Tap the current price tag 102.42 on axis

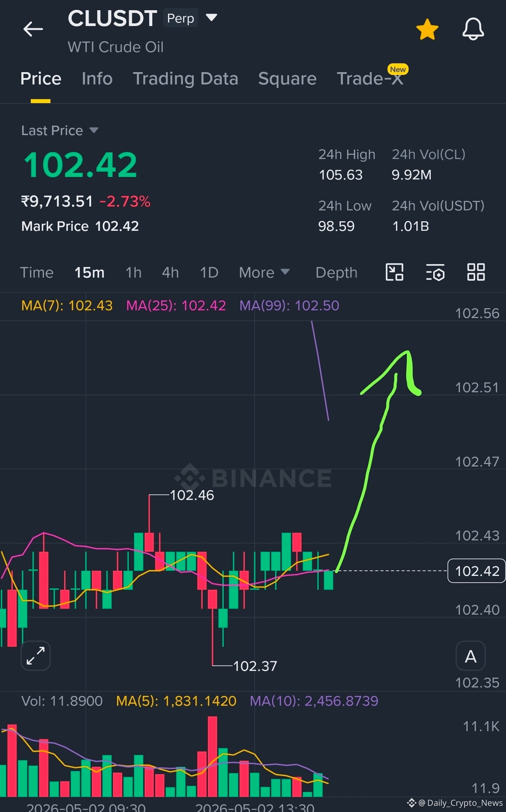point(477,571)
